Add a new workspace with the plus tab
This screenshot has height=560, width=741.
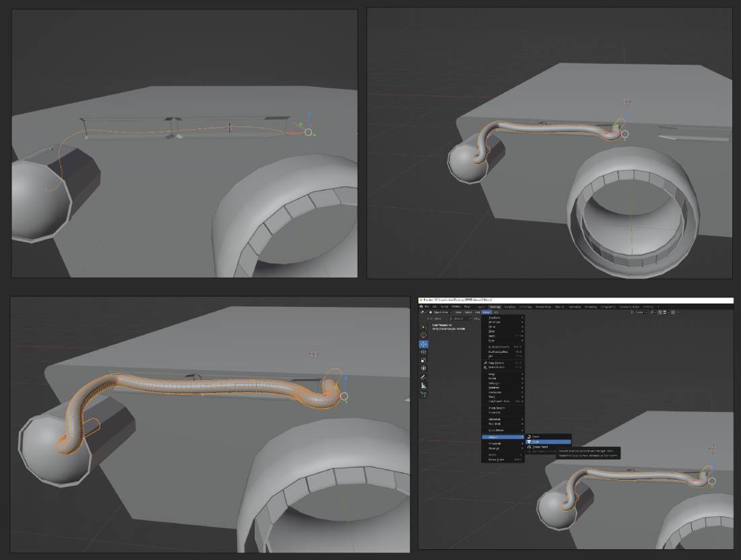659,306
